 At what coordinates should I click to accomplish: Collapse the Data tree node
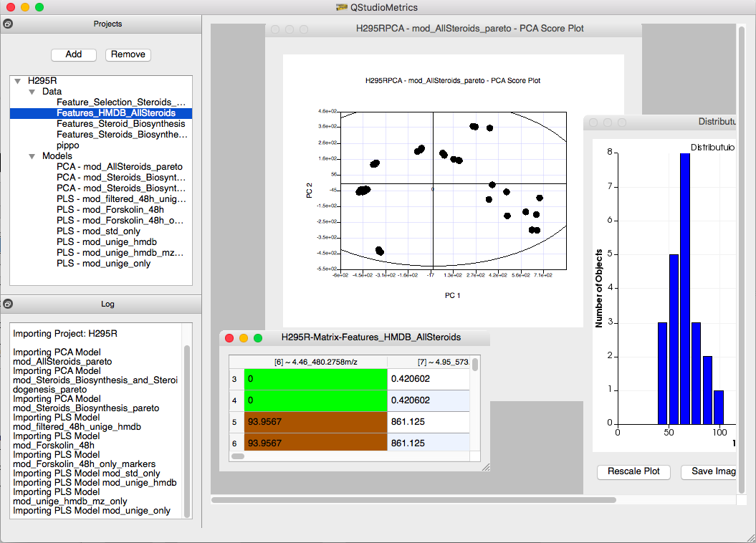(x=32, y=92)
